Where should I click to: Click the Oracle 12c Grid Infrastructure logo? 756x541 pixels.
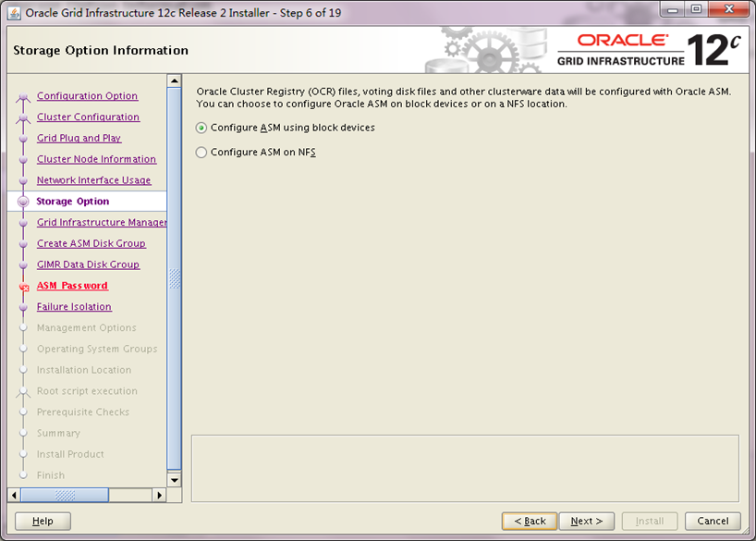[x=650, y=49]
